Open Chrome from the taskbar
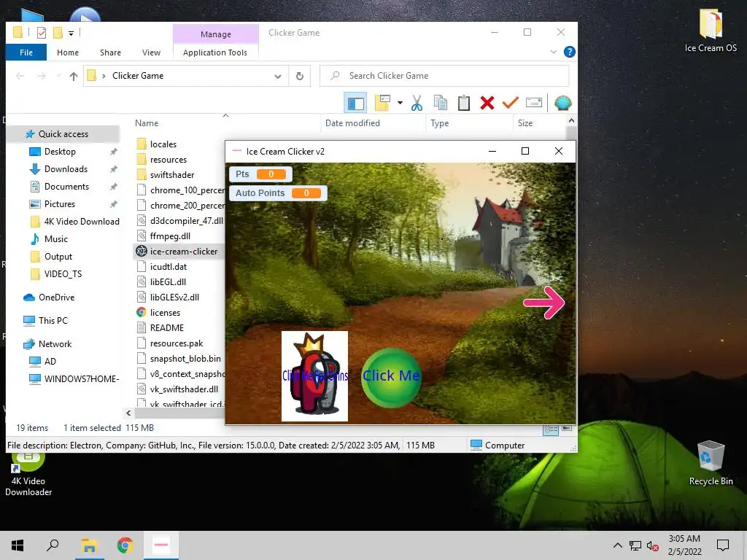Screen dimensions: 747x560 coord(125,545)
